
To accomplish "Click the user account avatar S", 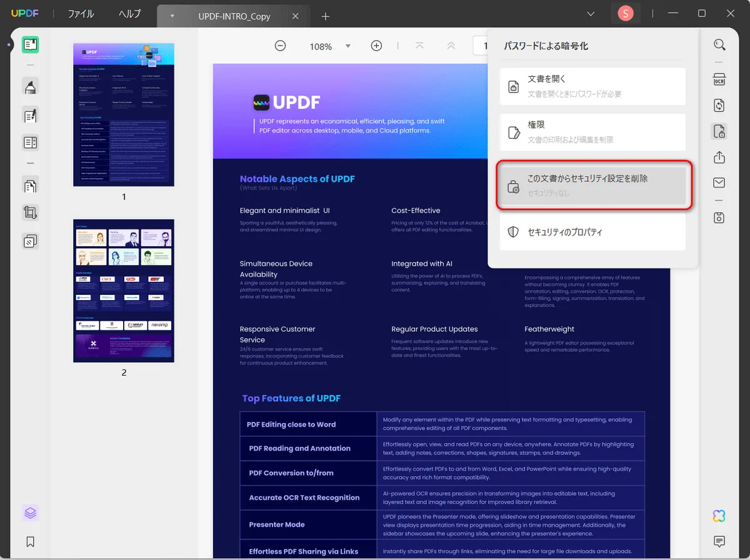I will 625,13.
